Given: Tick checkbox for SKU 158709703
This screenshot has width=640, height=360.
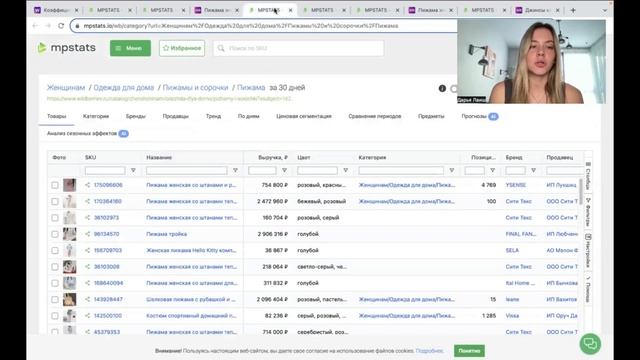Looking at the screenshot, I should 55,251.
